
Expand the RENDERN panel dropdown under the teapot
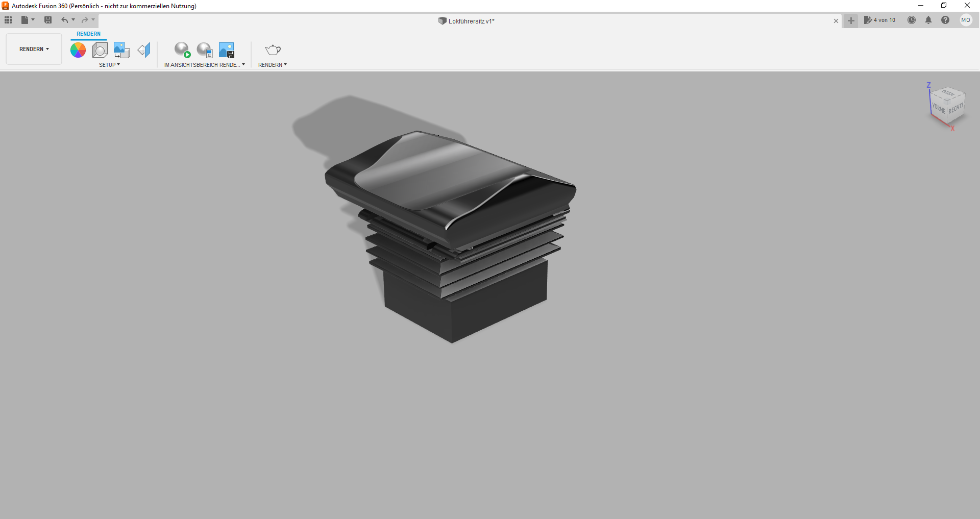pos(273,65)
